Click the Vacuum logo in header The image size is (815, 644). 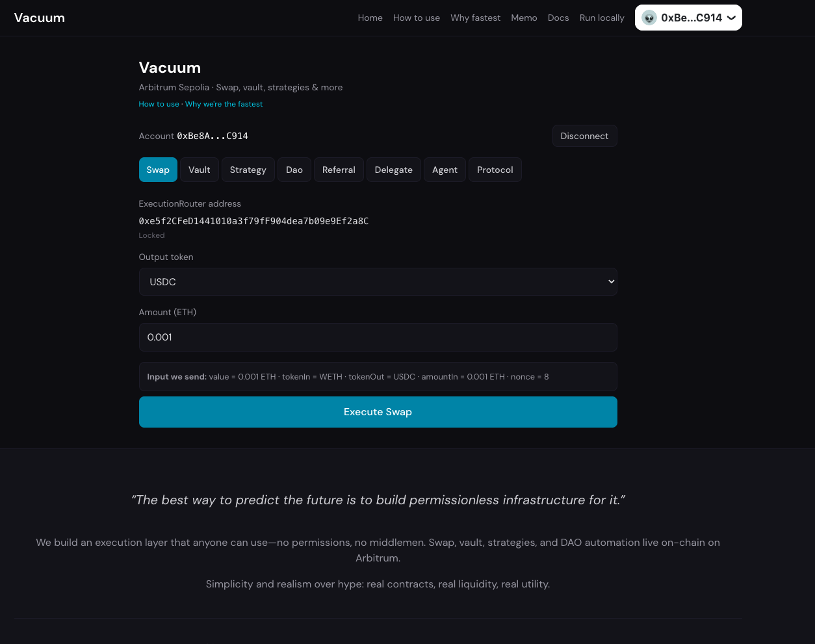click(x=40, y=18)
